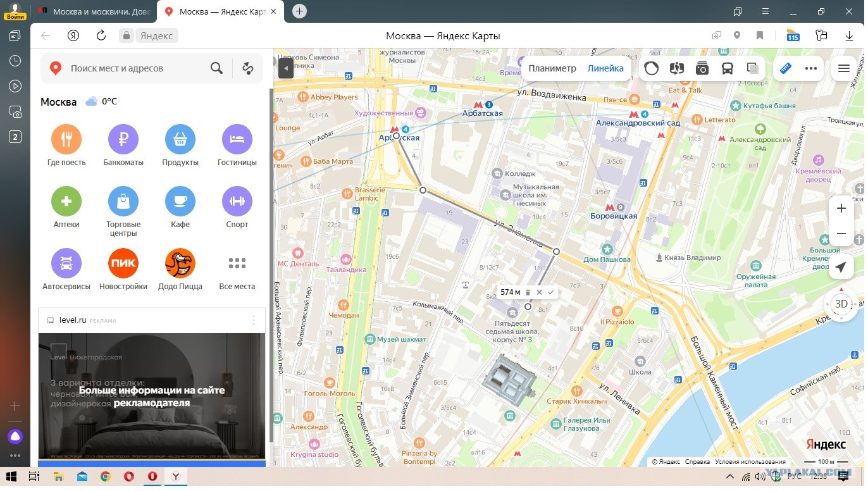Go back with browser arrow
868x491 pixels.
46,35
